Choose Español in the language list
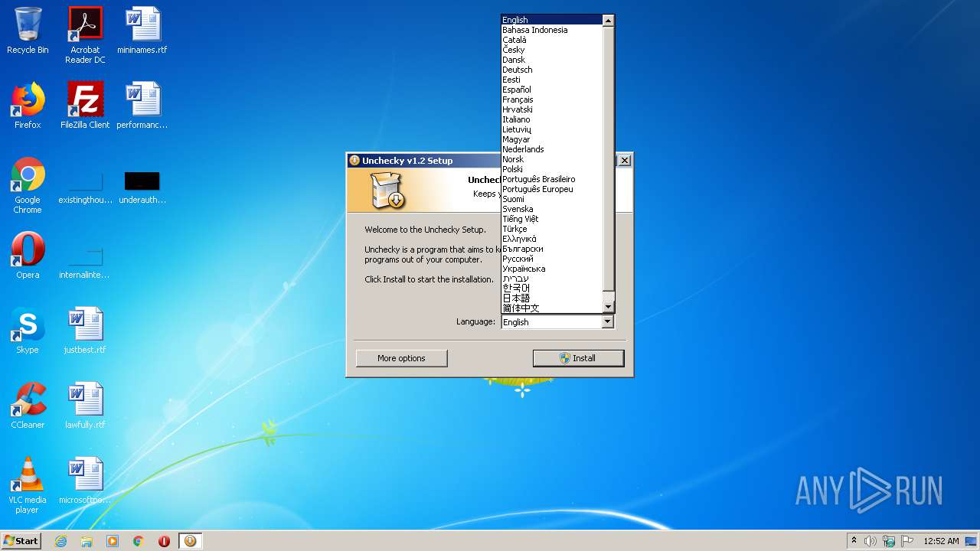980x551 pixels. click(551, 90)
